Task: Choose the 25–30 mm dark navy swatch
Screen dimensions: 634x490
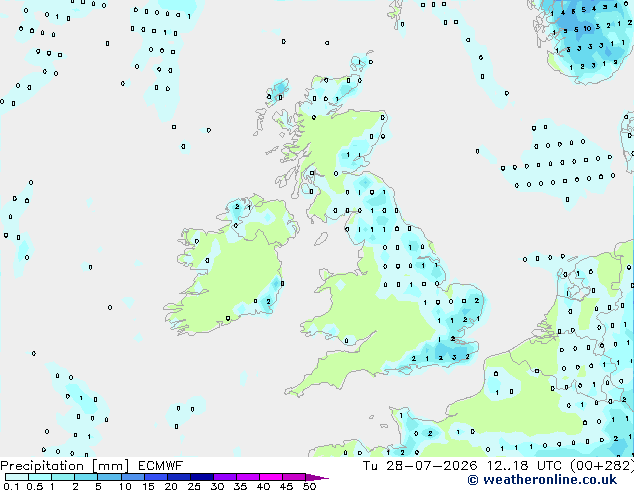Action: tap(202, 477)
